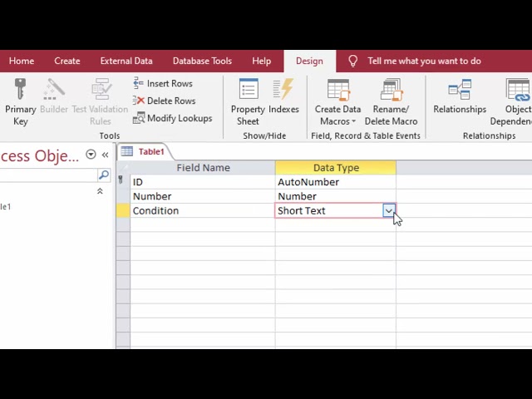Expand Create Data Macros menu
532x399 pixels.
click(337, 101)
